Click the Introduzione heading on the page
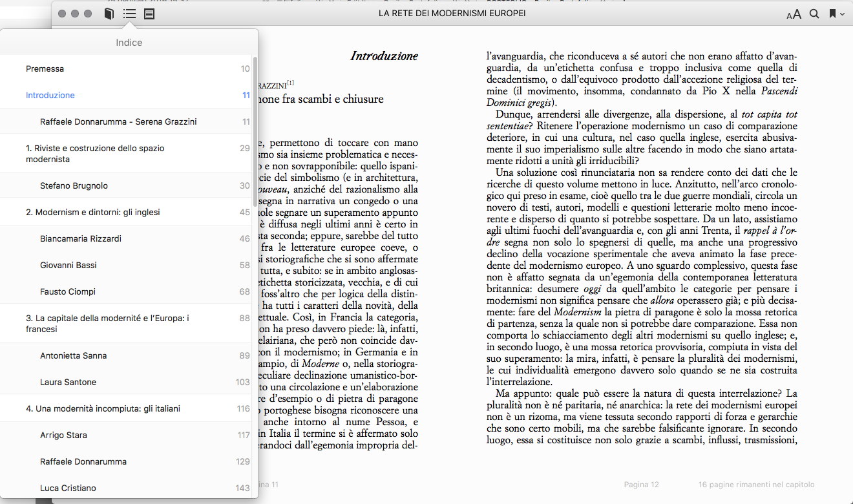Image resolution: width=853 pixels, height=504 pixels. [384, 56]
